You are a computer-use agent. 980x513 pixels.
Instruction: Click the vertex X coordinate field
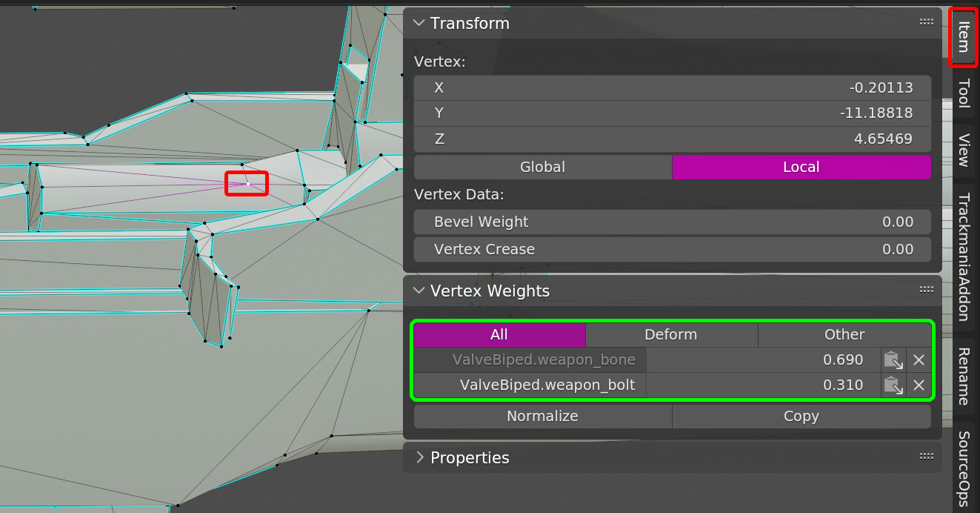point(673,87)
